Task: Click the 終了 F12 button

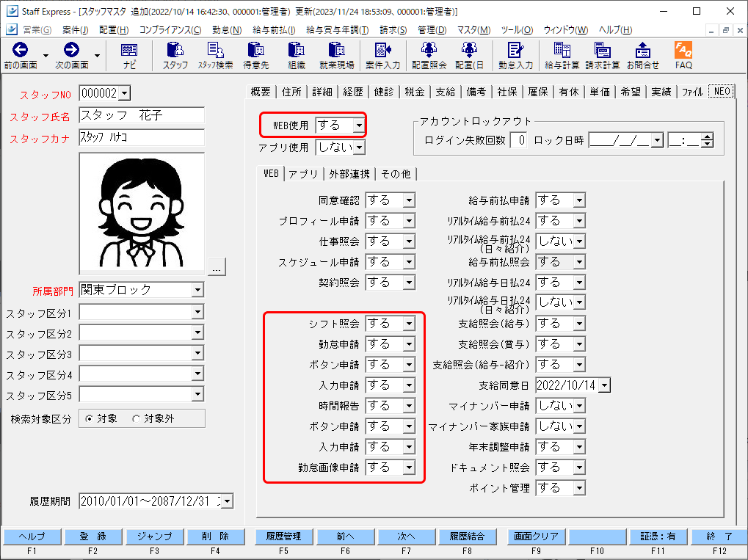Action: pos(719,537)
